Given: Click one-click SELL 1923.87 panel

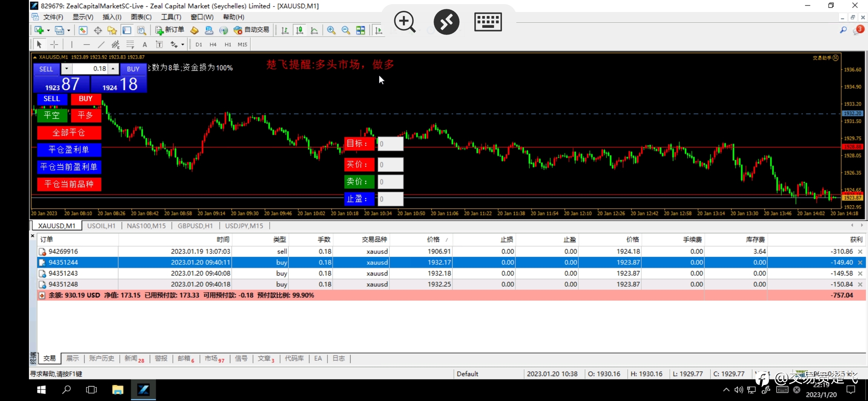Looking at the screenshot, I should (62, 84).
